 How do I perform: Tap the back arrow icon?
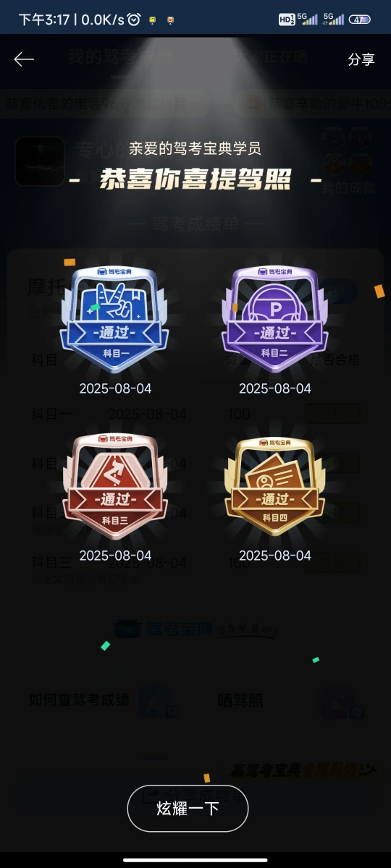(24, 59)
